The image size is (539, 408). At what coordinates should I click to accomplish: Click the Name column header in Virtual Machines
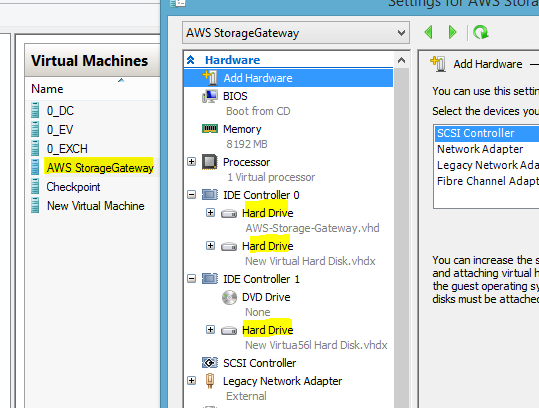(x=47, y=89)
